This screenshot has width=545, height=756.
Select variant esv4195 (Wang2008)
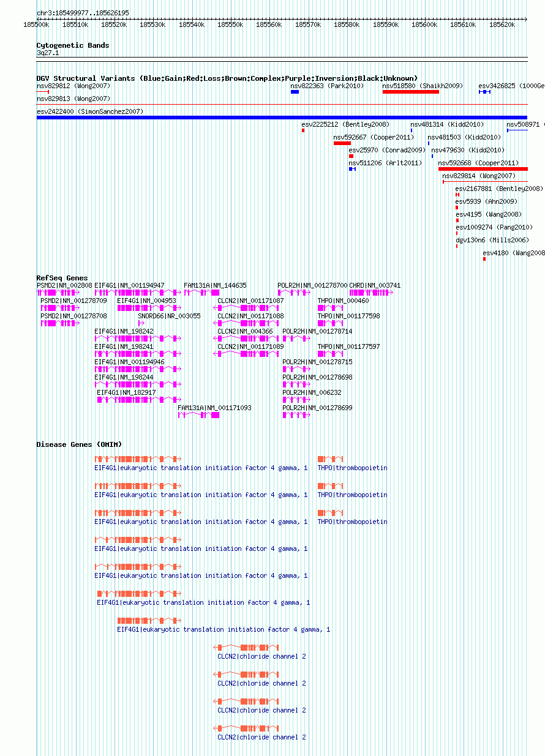click(489, 215)
